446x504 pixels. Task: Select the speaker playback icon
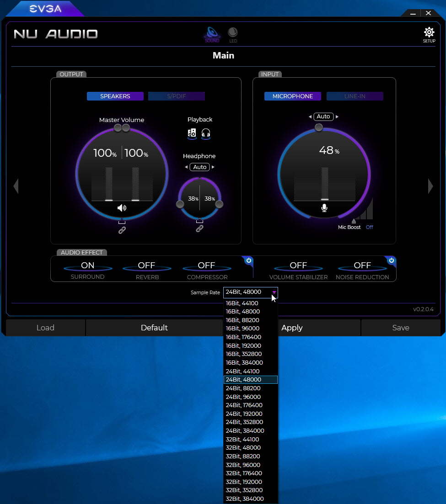click(192, 133)
